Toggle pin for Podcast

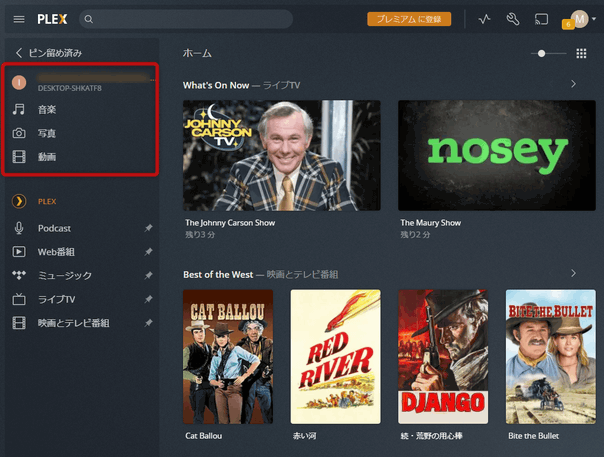coord(148,228)
